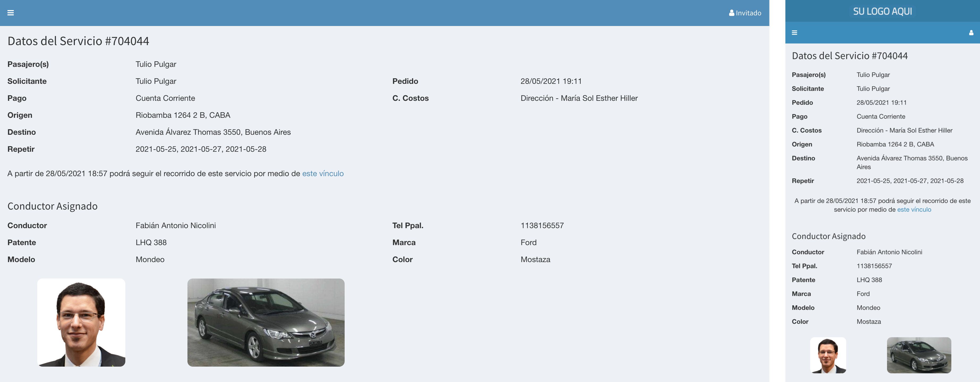Click small car photo in mobile preview
The width and height of the screenshot is (980, 382).
pyautogui.click(x=919, y=355)
